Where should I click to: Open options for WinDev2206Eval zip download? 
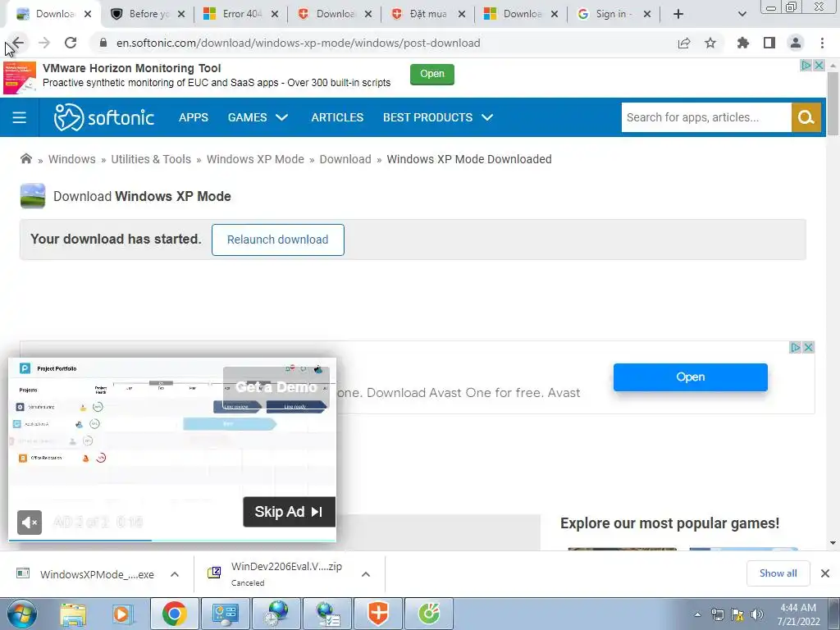coord(366,574)
